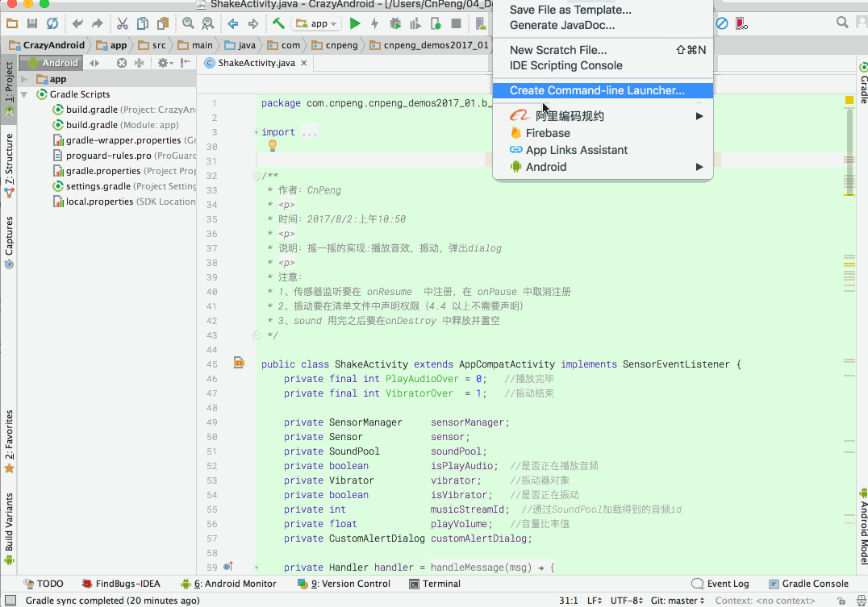Open the Terminal tool window
The image size is (868, 607).
tap(435, 584)
